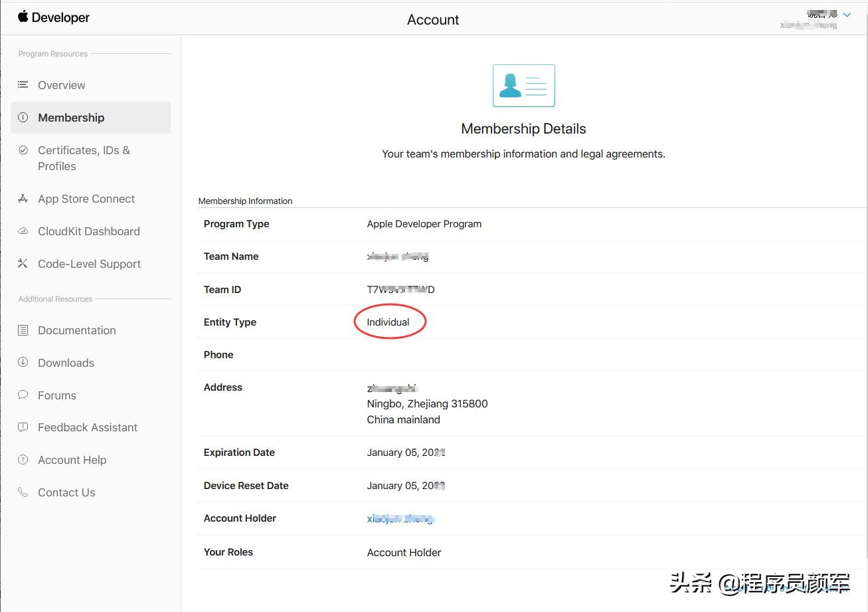Click the Device Reset Date value
The height and width of the screenshot is (612, 868).
point(406,486)
